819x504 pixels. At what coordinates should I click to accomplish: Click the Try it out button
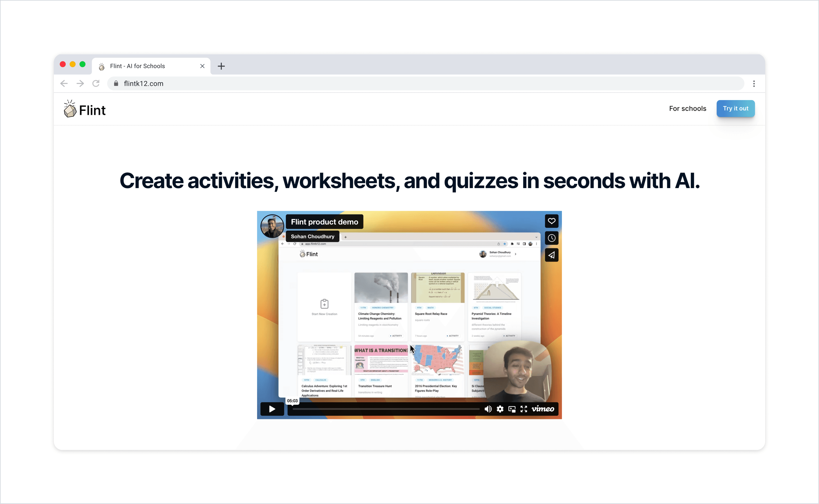735,109
